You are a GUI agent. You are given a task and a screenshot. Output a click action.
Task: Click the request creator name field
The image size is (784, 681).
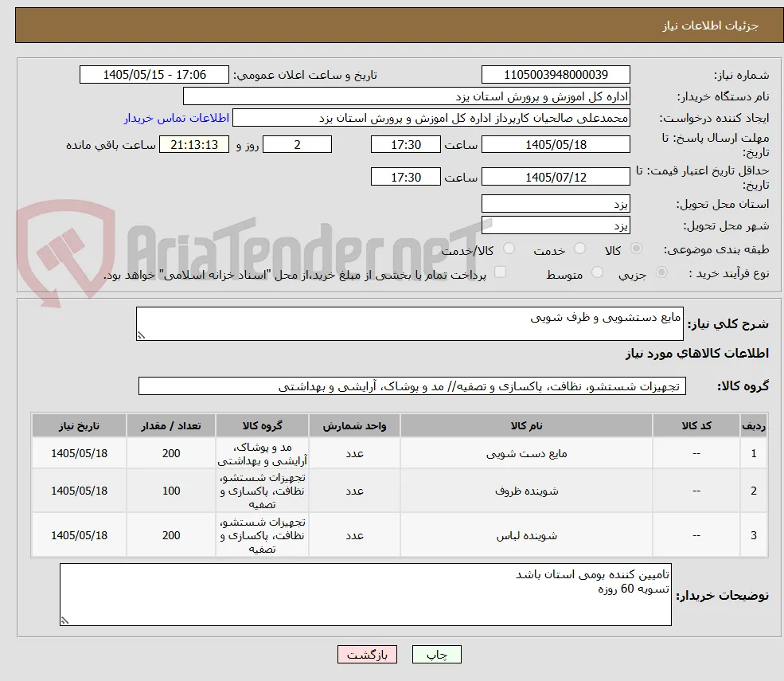(431, 118)
